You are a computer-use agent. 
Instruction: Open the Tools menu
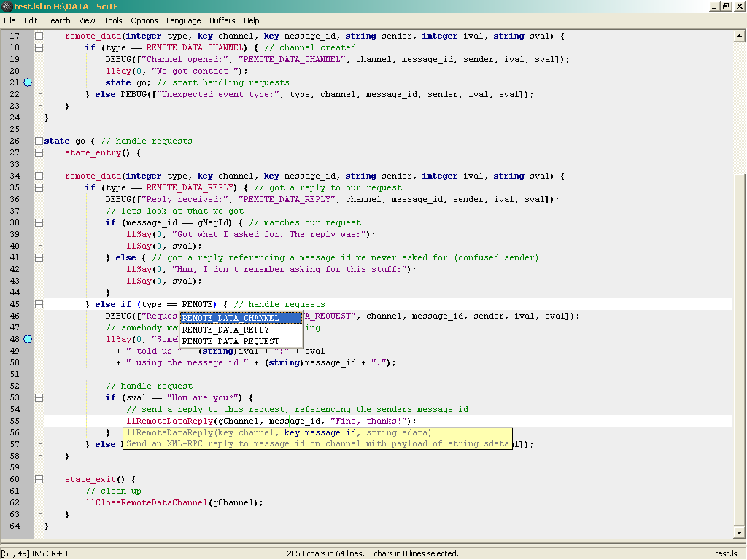(x=113, y=20)
